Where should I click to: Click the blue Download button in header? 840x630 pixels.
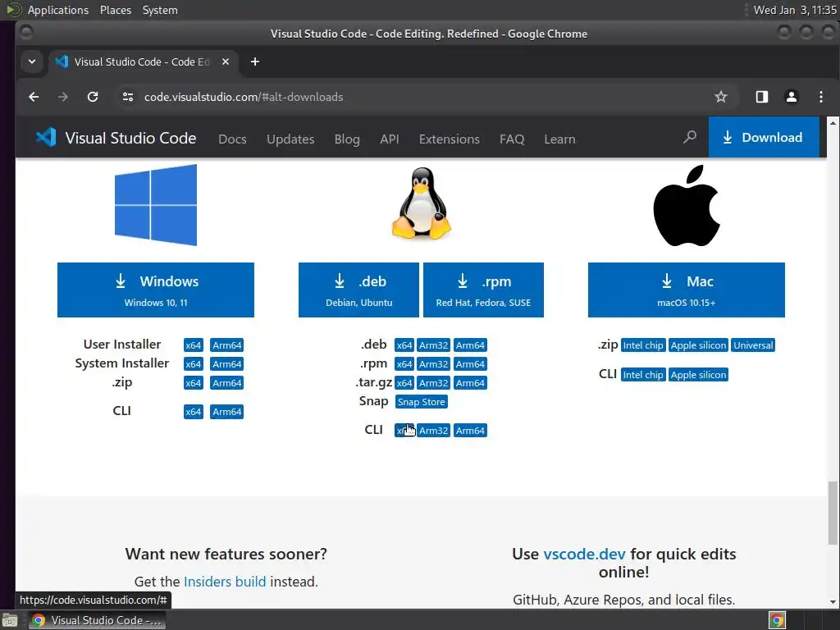point(764,137)
